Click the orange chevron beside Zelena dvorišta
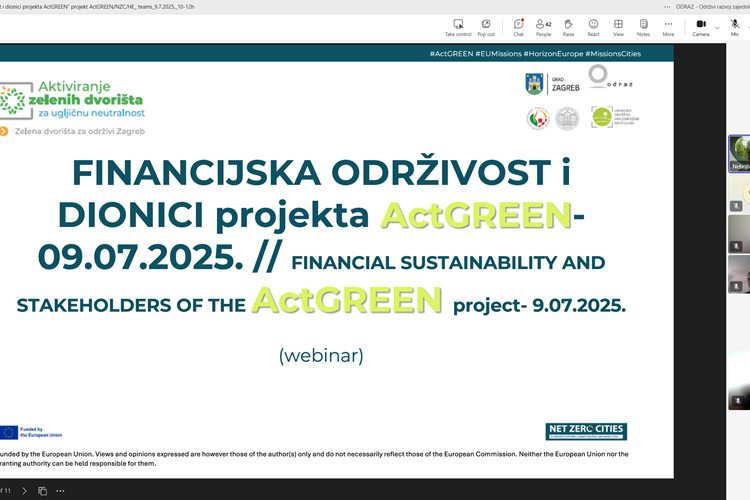Image resolution: width=750 pixels, height=500 pixels. click(x=4, y=131)
